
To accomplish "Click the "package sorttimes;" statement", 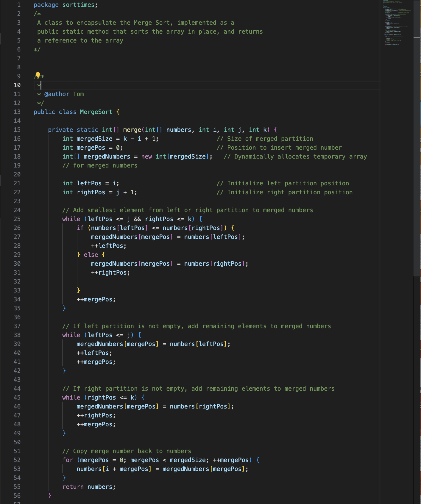I will click(x=66, y=5).
